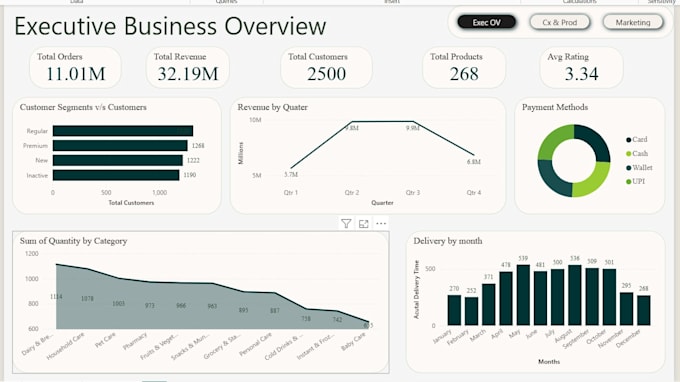Select the Regular segment bar
680x382 pixels.
(x=123, y=131)
